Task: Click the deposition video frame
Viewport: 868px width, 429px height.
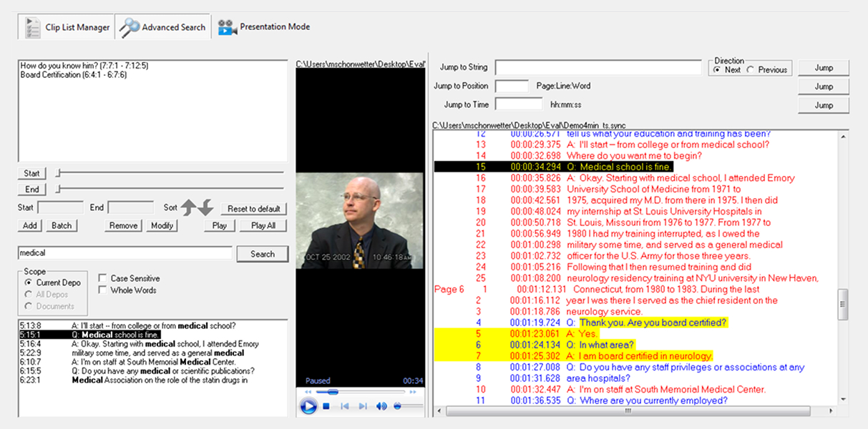Action: point(359,220)
